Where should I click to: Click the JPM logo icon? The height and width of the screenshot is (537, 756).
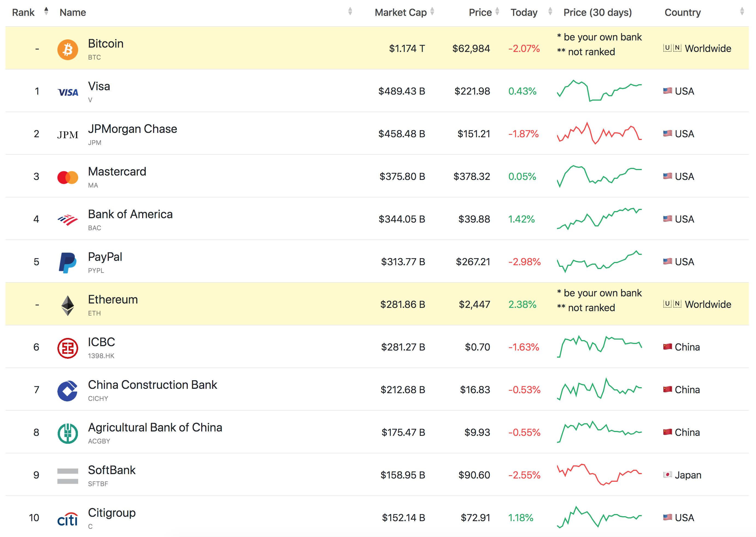[x=68, y=135]
